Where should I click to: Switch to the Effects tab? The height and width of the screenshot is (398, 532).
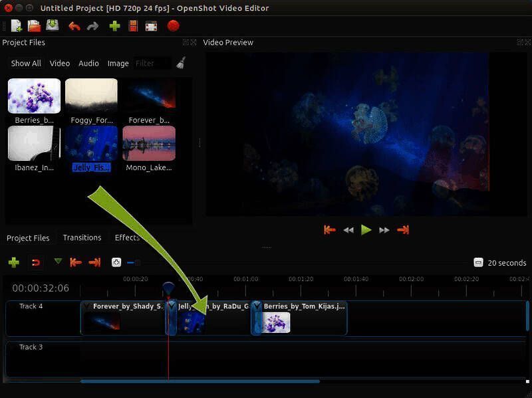[126, 238]
